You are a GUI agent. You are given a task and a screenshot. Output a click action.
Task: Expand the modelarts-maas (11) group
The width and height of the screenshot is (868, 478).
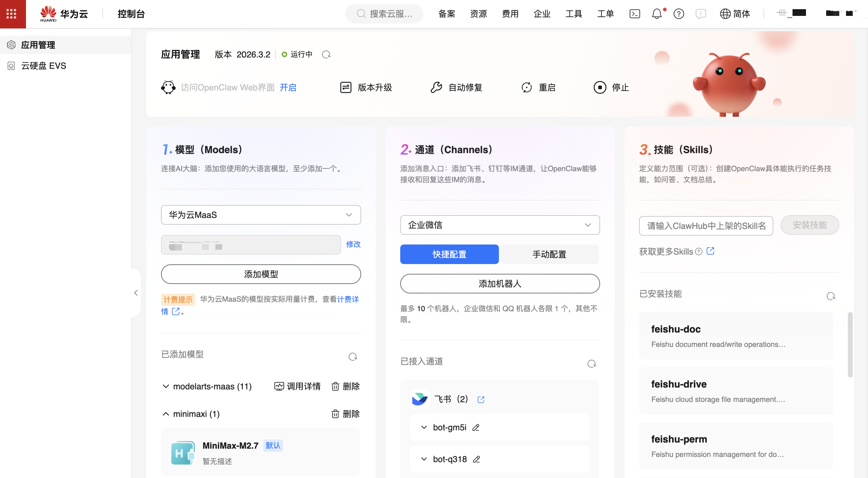(x=166, y=386)
